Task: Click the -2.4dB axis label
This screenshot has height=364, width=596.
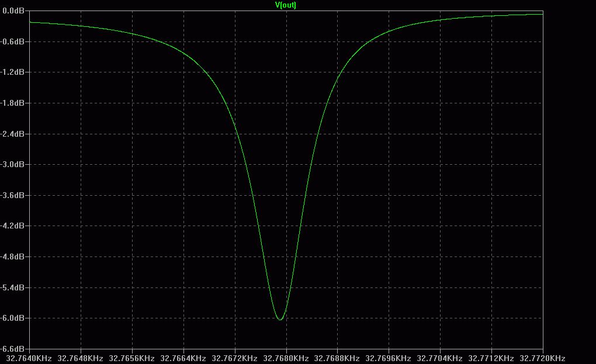Action: [x=12, y=134]
